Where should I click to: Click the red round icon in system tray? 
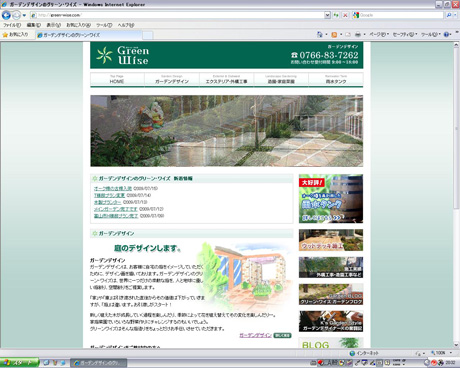(x=434, y=363)
